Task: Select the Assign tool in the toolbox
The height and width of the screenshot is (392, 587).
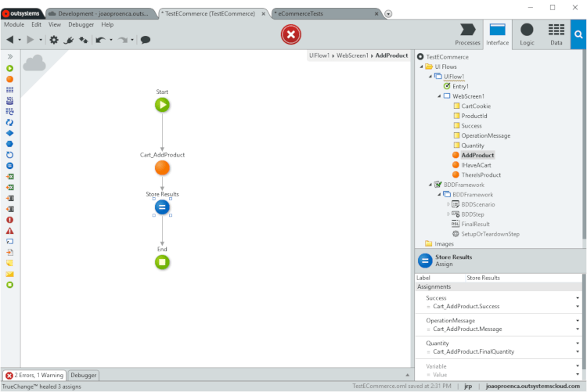Action: point(9,166)
